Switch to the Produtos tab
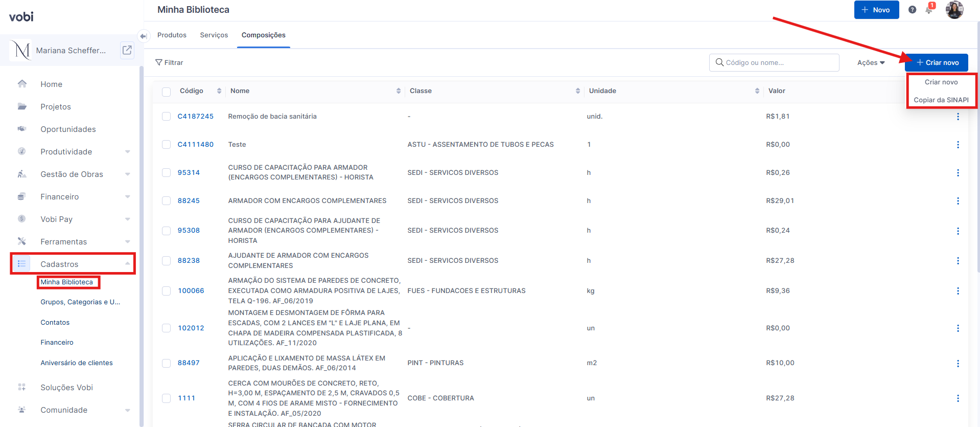Screen dimensions: 980x427 click(172, 35)
